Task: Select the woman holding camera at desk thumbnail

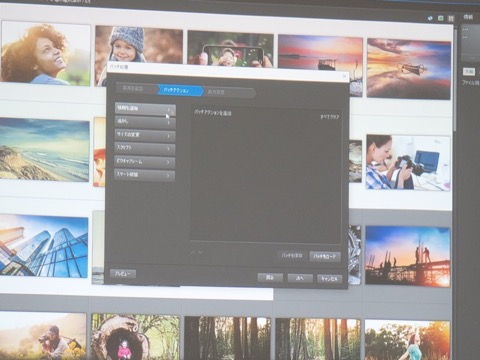Action: pyautogui.click(x=408, y=163)
